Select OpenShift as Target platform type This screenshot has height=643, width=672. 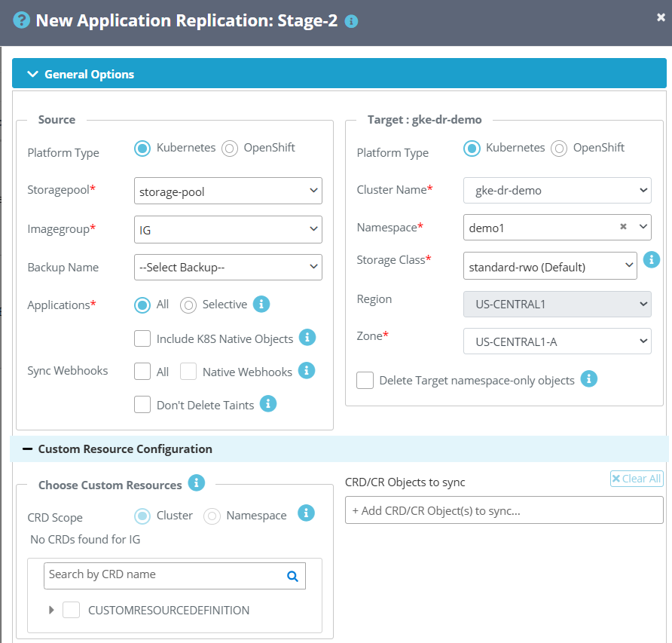pyautogui.click(x=559, y=149)
